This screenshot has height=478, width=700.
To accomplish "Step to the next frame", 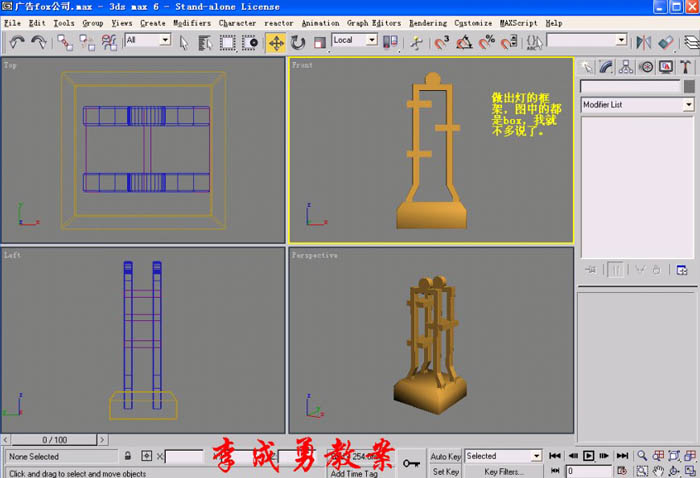I will (604, 455).
